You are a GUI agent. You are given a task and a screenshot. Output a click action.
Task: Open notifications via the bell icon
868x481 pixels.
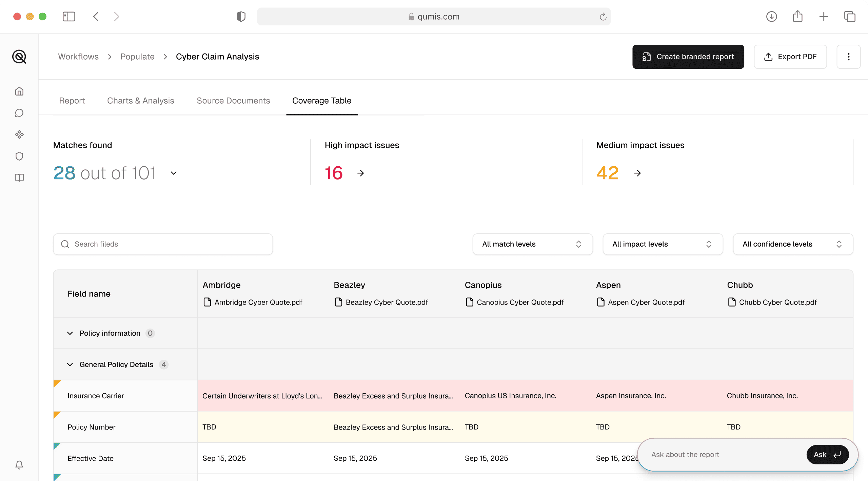pyautogui.click(x=19, y=465)
